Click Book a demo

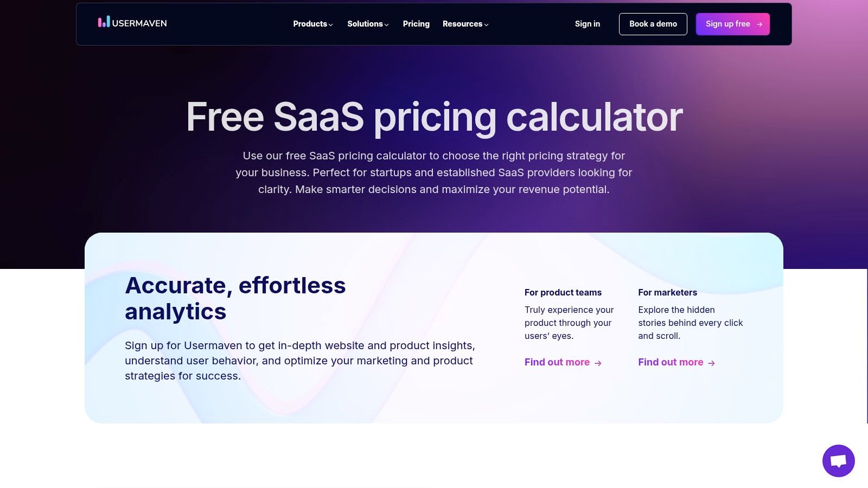click(x=653, y=24)
